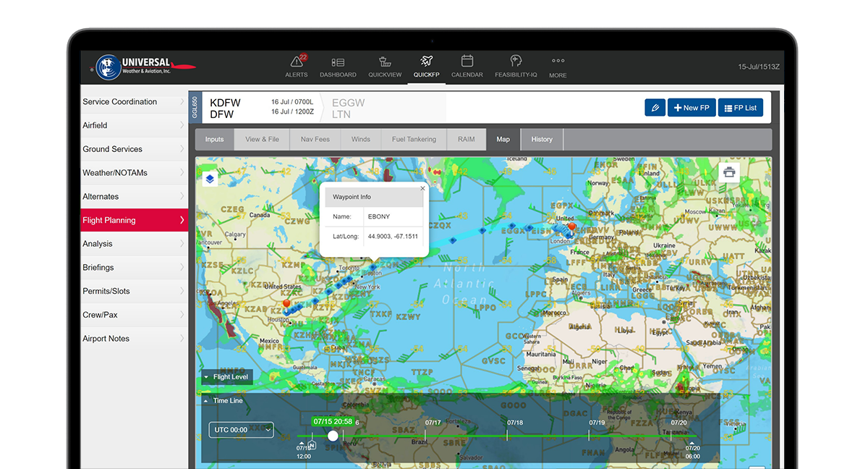Open the Dashboard icon in top nav
This screenshot has width=868, height=469.
pyautogui.click(x=338, y=62)
